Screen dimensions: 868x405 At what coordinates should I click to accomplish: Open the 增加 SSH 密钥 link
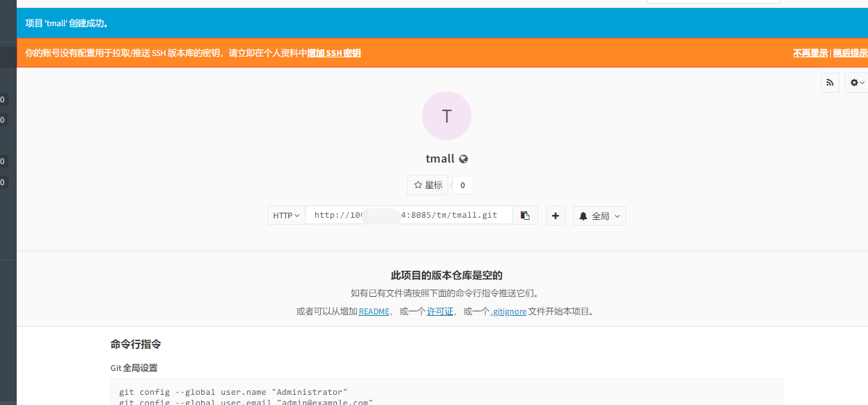(x=334, y=53)
